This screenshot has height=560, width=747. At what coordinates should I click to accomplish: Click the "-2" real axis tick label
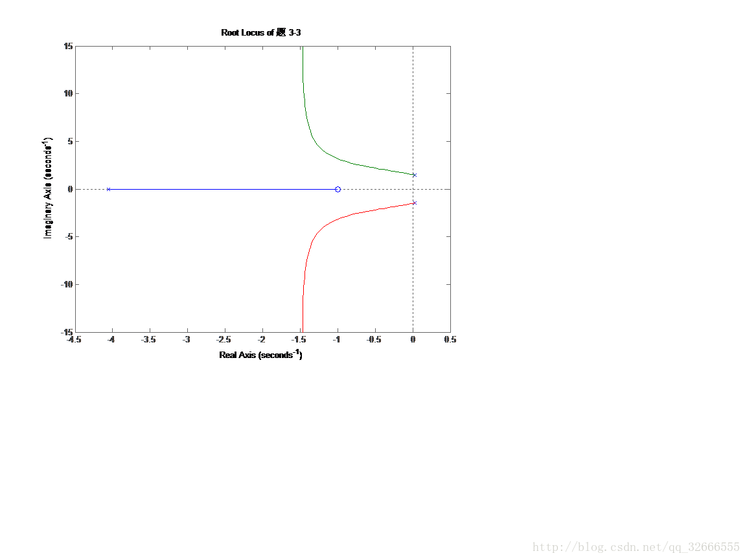point(261,339)
